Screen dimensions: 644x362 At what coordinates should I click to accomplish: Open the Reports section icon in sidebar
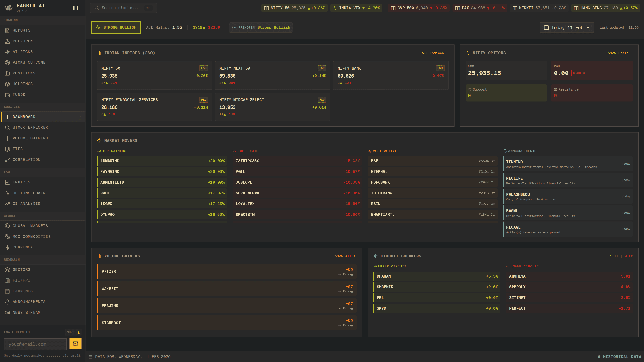(x=8, y=30)
